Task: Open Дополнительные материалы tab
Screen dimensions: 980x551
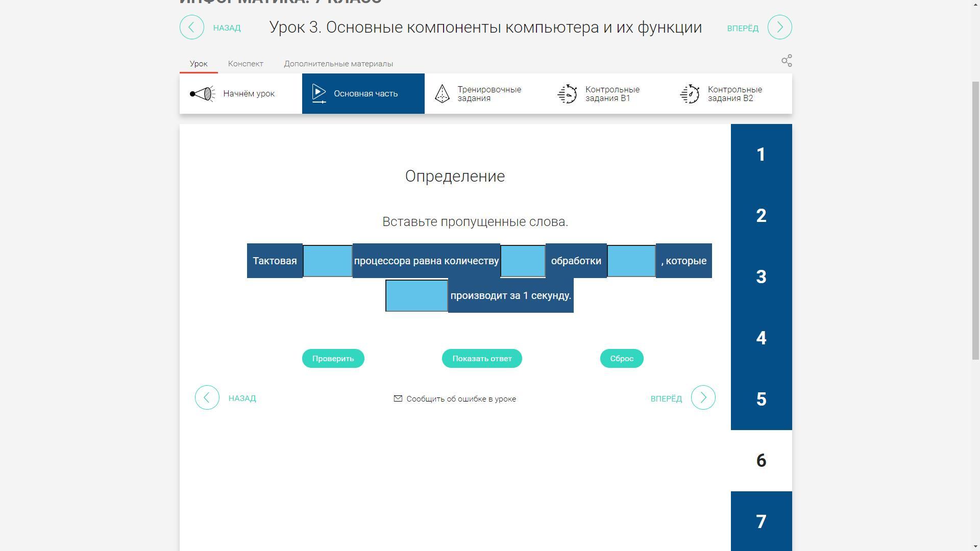Action: (x=338, y=64)
